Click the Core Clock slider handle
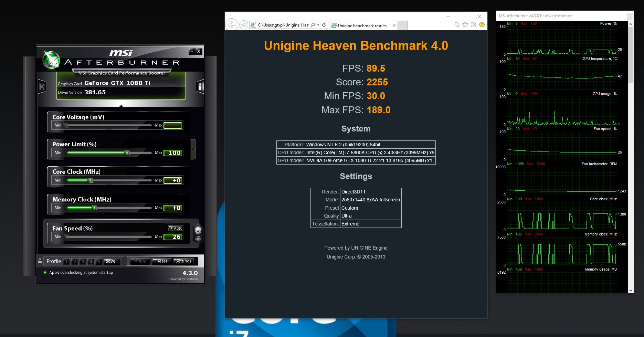The width and height of the screenshot is (644, 337). click(90, 180)
